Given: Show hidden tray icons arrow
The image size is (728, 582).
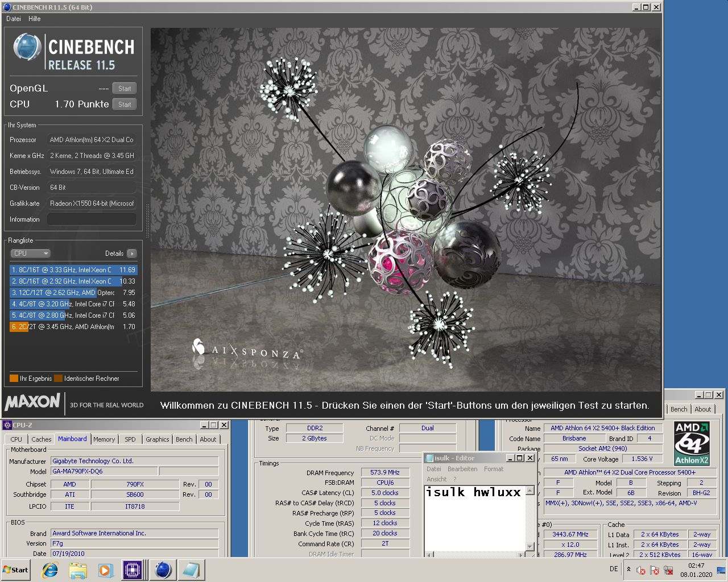Looking at the screenshot, I should click(x=628, y=569).
